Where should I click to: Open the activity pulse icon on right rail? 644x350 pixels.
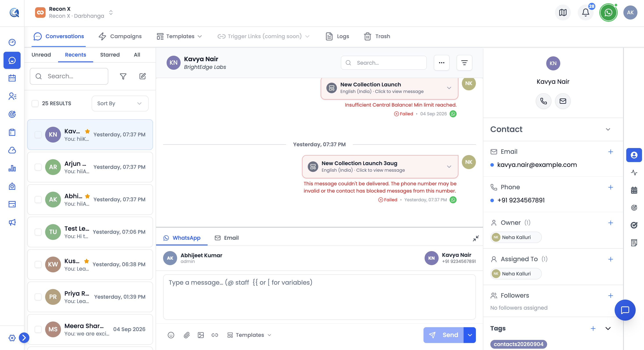[x=634, y=173]
